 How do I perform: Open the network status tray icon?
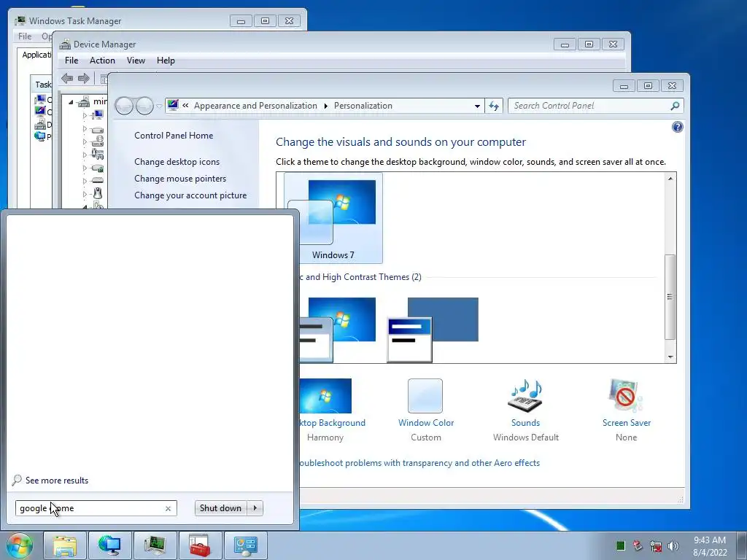coord(656,546)
